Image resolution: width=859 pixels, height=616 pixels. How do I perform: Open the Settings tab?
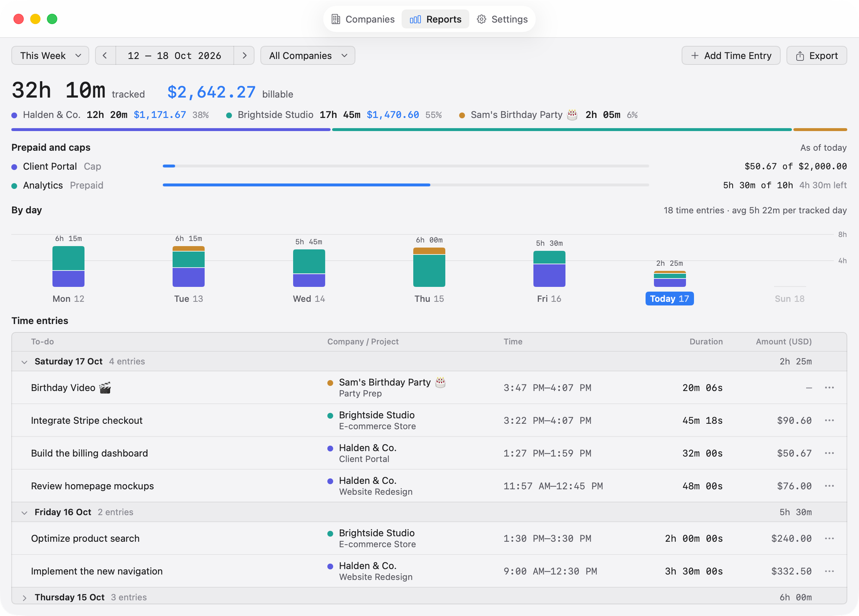502,19
